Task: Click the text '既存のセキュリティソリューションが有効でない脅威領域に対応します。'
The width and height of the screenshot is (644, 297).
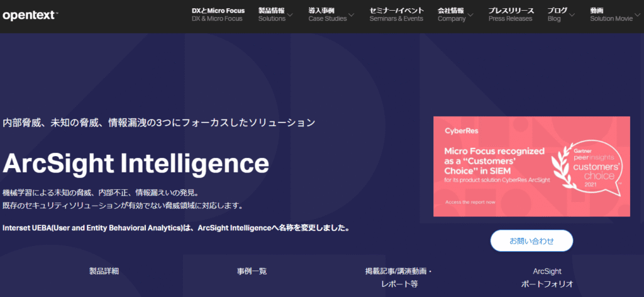Action: click(123, 205)
